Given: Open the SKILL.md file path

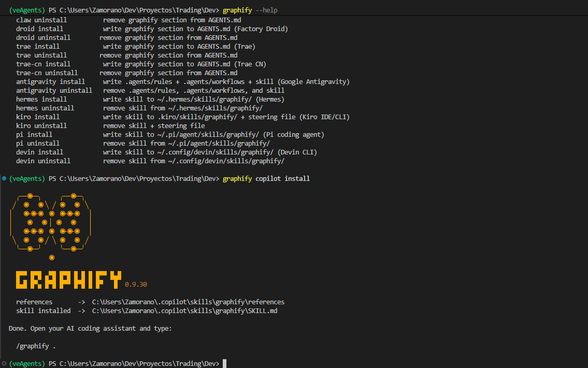Looking at the screenshot, I should click(185, 310).
